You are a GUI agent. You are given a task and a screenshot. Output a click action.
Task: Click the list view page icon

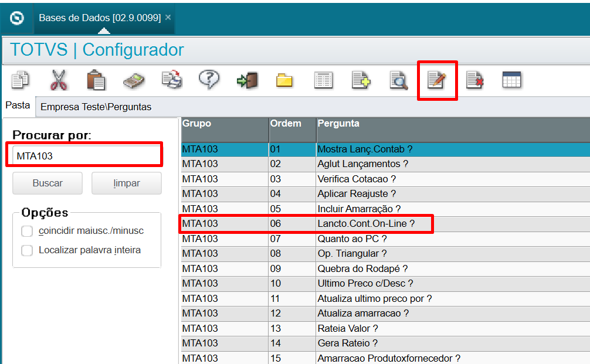point(323,80)
